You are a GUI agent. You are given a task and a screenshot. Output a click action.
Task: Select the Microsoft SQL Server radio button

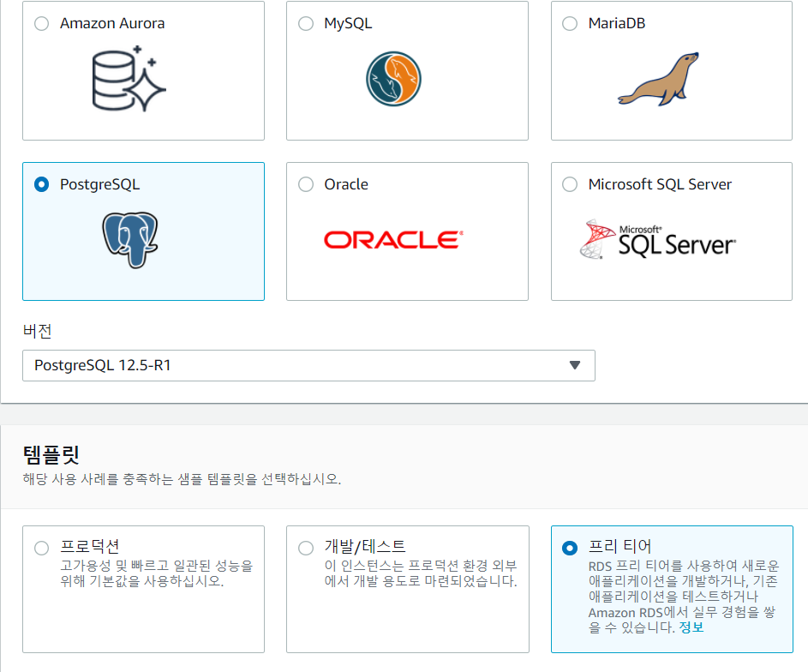[x=570, y=184]
